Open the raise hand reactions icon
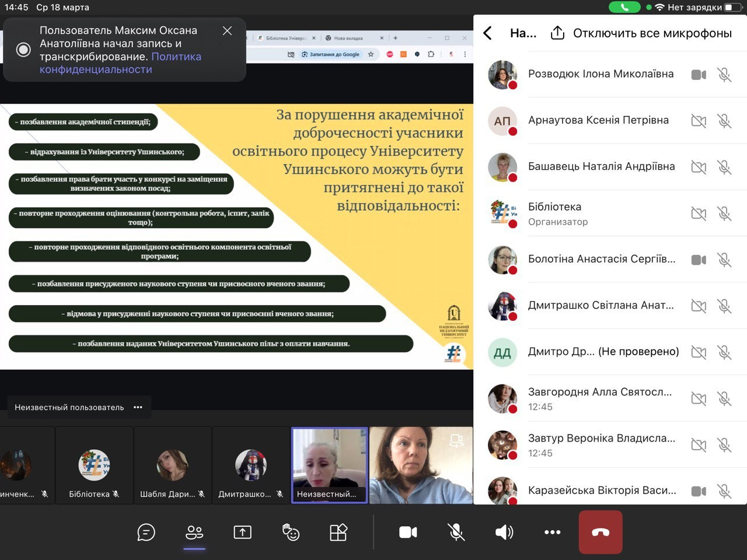 (291, 532)
